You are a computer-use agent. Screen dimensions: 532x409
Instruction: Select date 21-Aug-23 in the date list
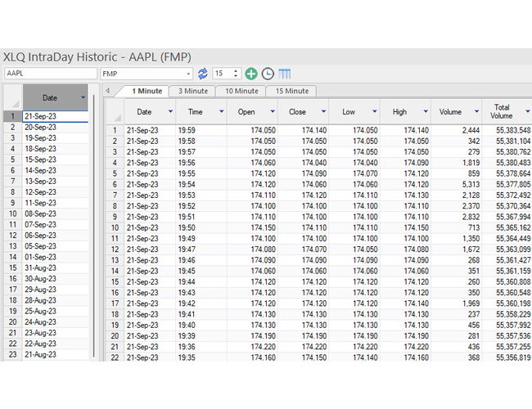pyautogui.click(x=56, y=355)
